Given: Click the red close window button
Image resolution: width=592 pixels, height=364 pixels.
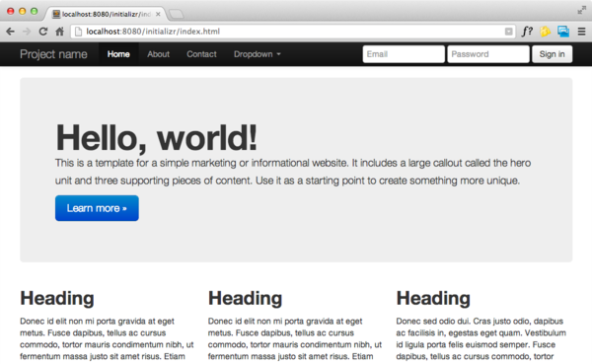Looking at the screenshot, I should point(11,11).
